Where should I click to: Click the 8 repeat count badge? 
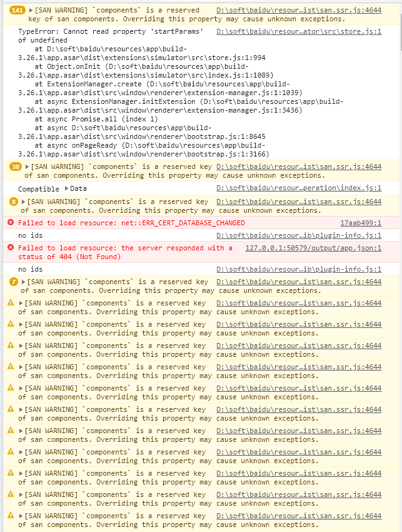pyautogui.click(x=14, y=202)
